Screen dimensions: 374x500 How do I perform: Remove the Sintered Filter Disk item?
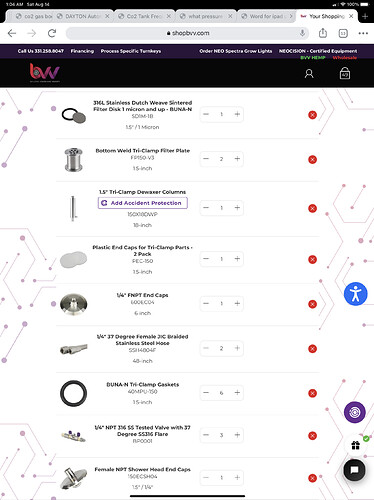(312, 115)
